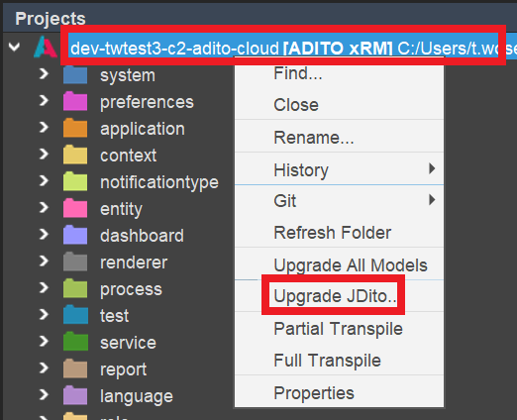Expand the notificationtype folder chevron
Image resolution: width=517 pixels, height=420 pixels.
coord(44,181)
